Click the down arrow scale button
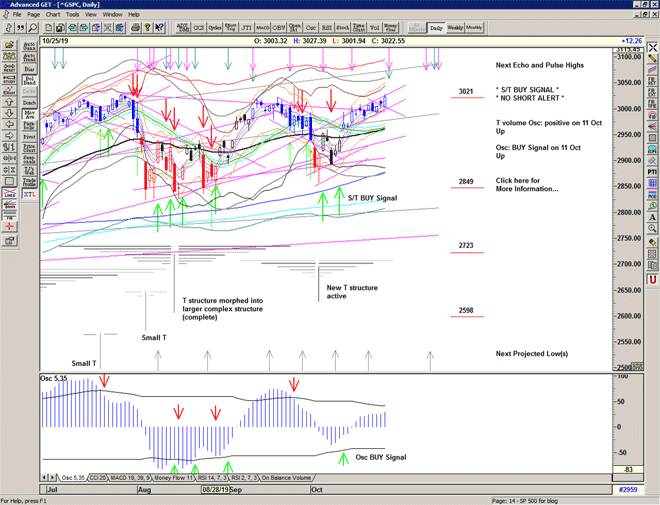Screen dimensions: 660x505 coord(9,113)
